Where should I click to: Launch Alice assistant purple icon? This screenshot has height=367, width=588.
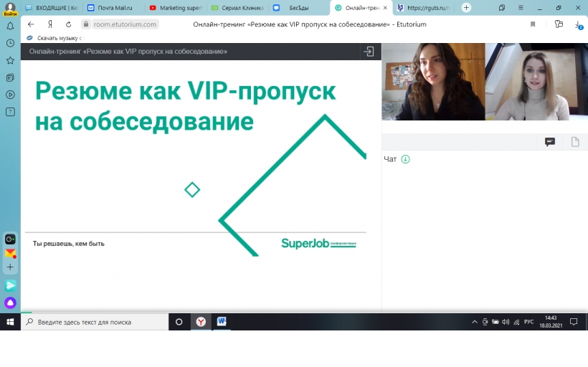pyautogui.click(x=10, y=302)
